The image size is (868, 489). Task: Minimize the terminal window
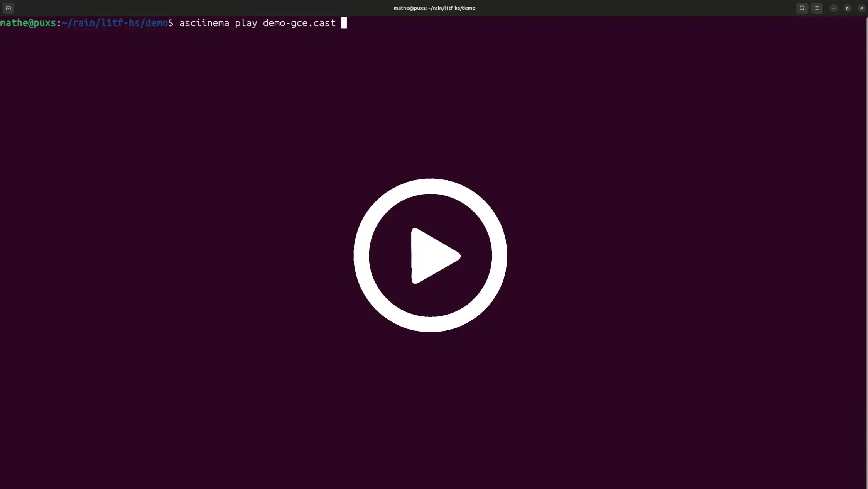(x=834, y=8)
